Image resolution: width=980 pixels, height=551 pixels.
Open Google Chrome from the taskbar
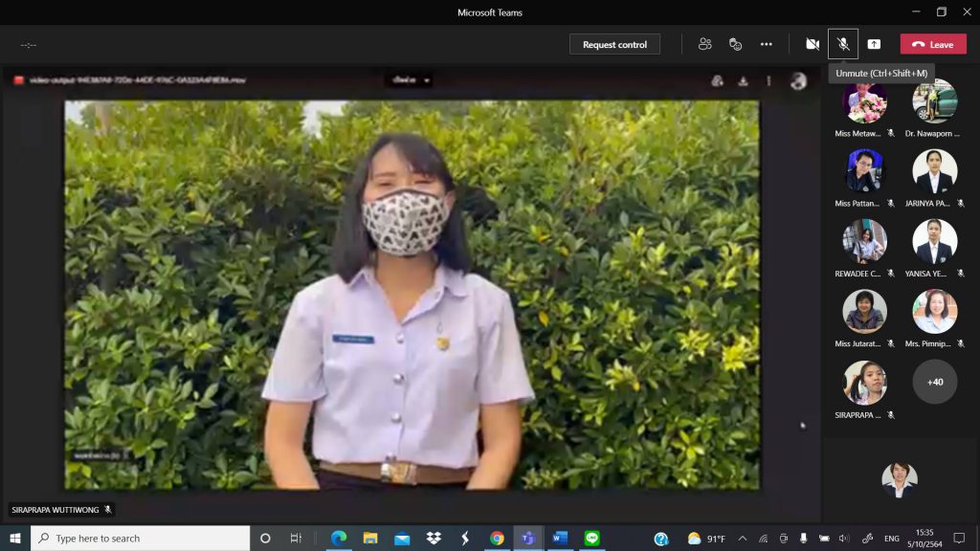(497, 538)
